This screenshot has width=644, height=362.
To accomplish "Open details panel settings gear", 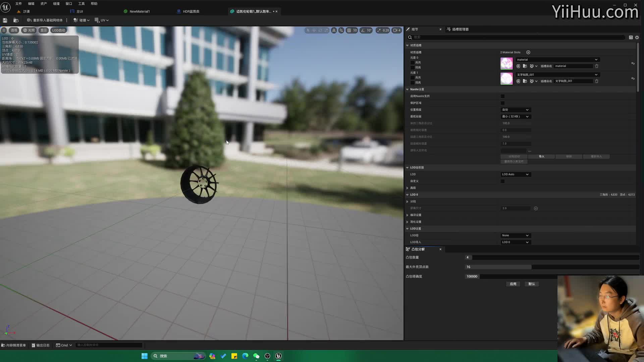I will (637, 38).
